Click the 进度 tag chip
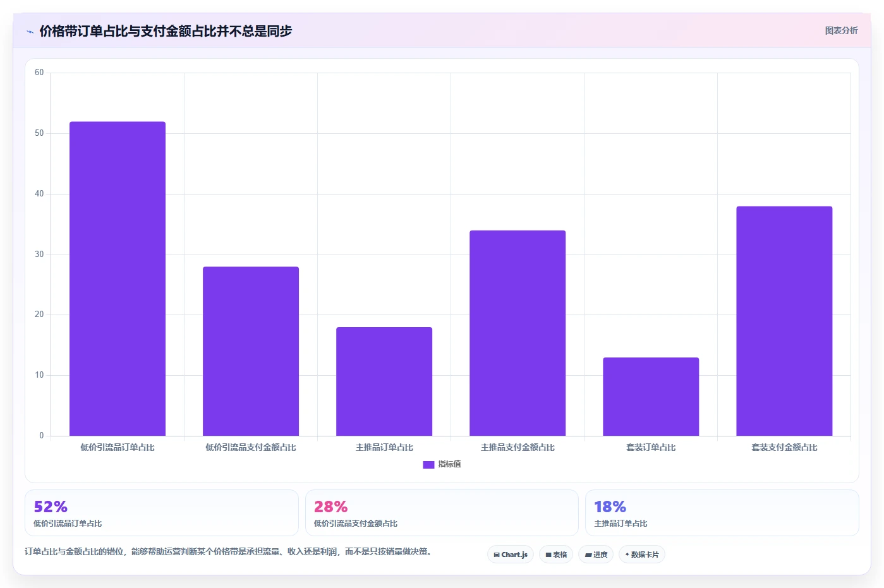 [596, 555]
